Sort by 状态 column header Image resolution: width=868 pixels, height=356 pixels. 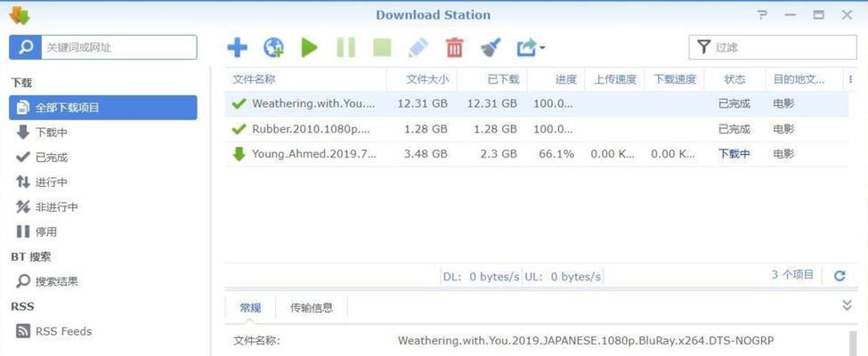click(x=734, y=79)
